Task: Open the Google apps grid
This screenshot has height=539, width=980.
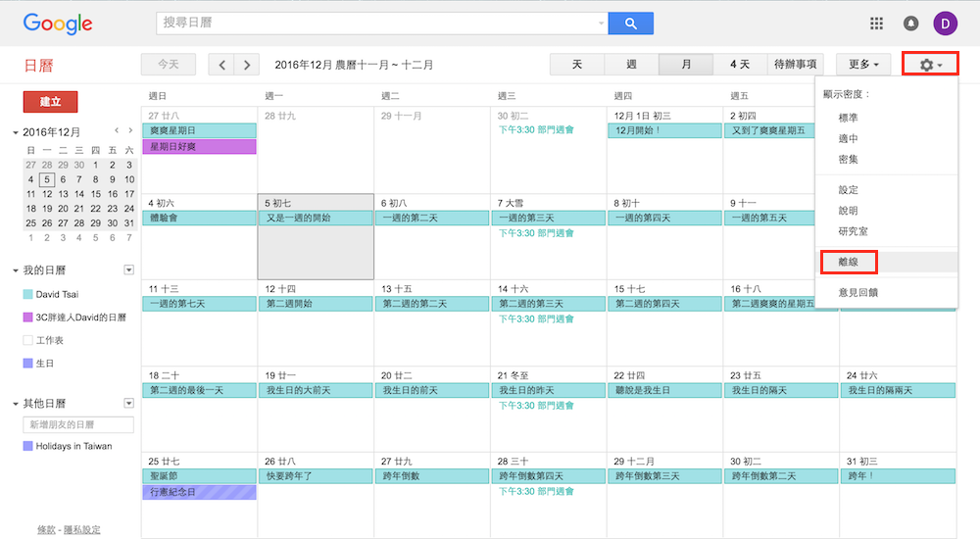Action: 876,24
